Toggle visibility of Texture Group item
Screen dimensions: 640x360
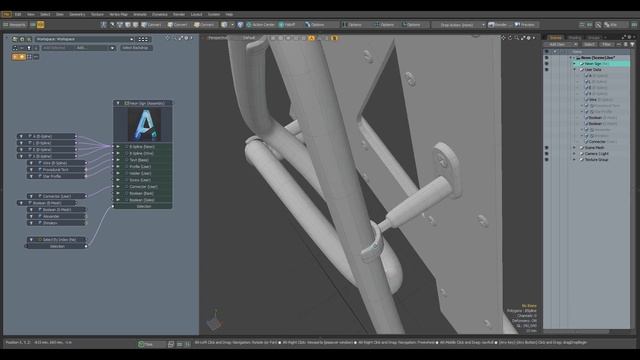click(547, 160)
